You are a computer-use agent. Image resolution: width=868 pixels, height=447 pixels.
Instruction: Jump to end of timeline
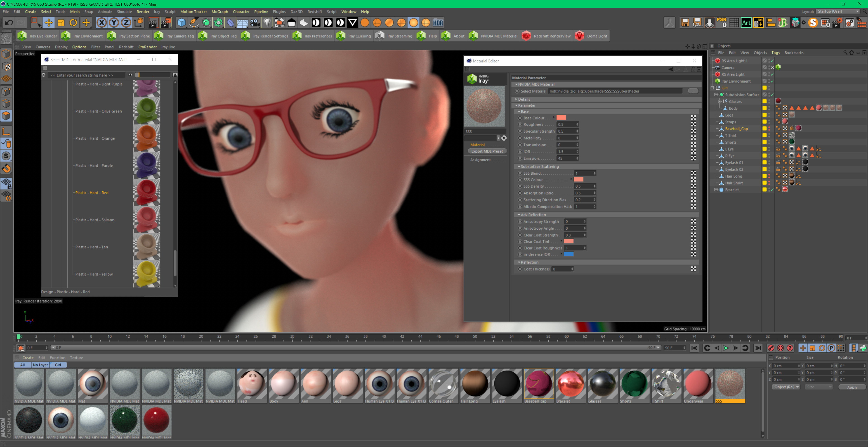click(758, 348)
